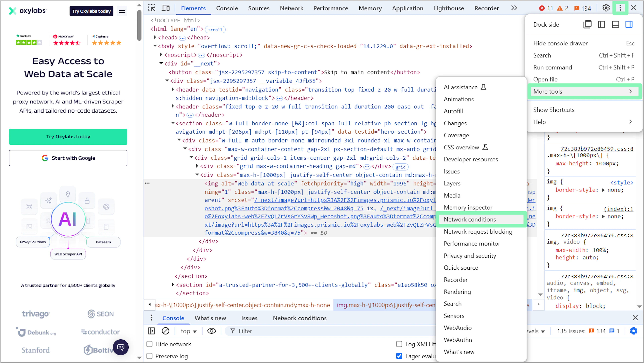Open the website hamburger menu
Screen dimensions: 644x363
point(122,11)
